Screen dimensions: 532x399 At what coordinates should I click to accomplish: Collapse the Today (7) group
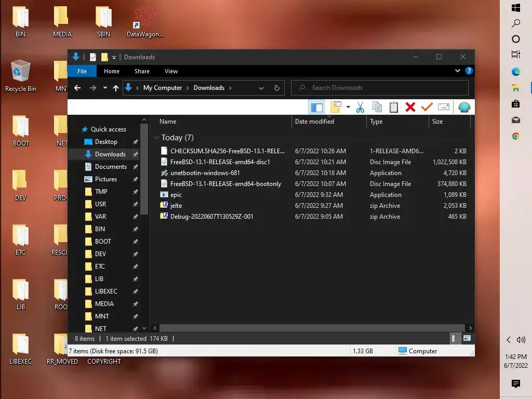pos(156,137)
